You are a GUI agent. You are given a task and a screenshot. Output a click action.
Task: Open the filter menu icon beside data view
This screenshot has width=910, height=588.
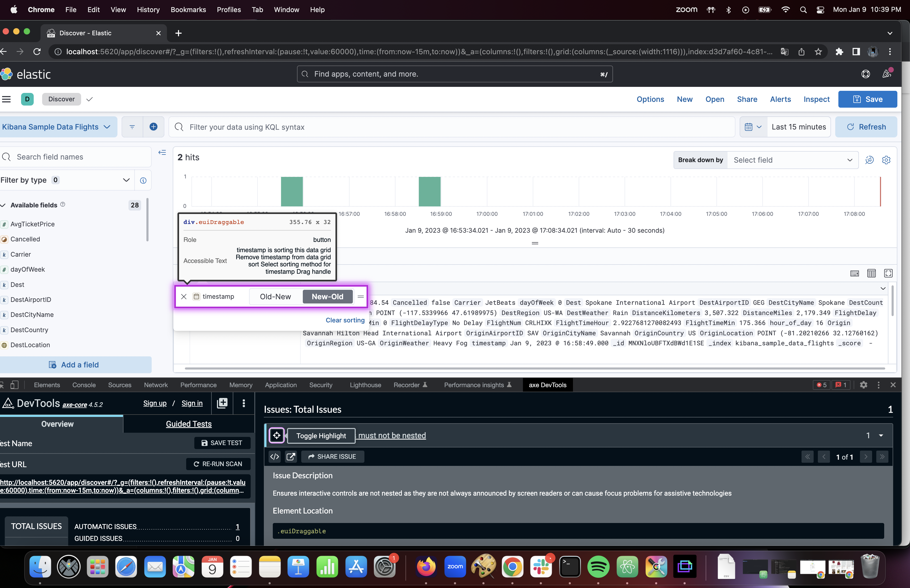132,127
